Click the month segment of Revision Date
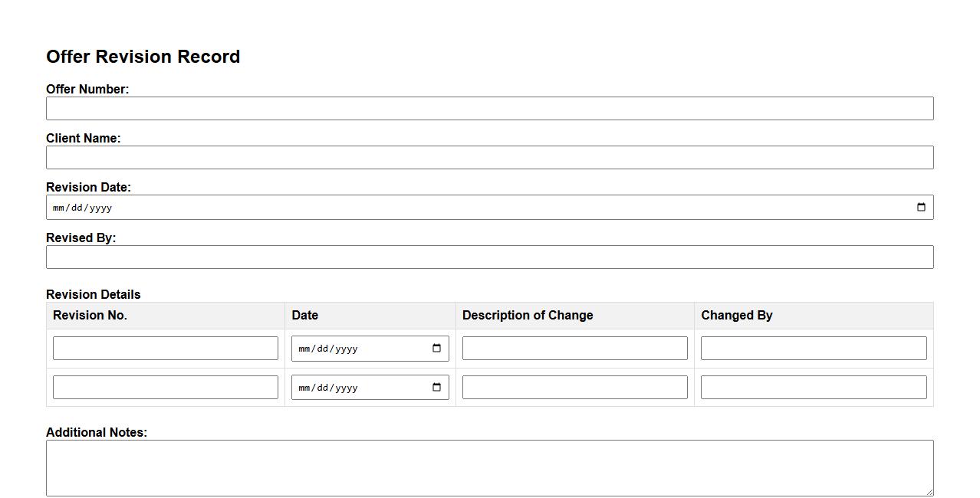Screen dimensions: 980x498 coord(59,208)
